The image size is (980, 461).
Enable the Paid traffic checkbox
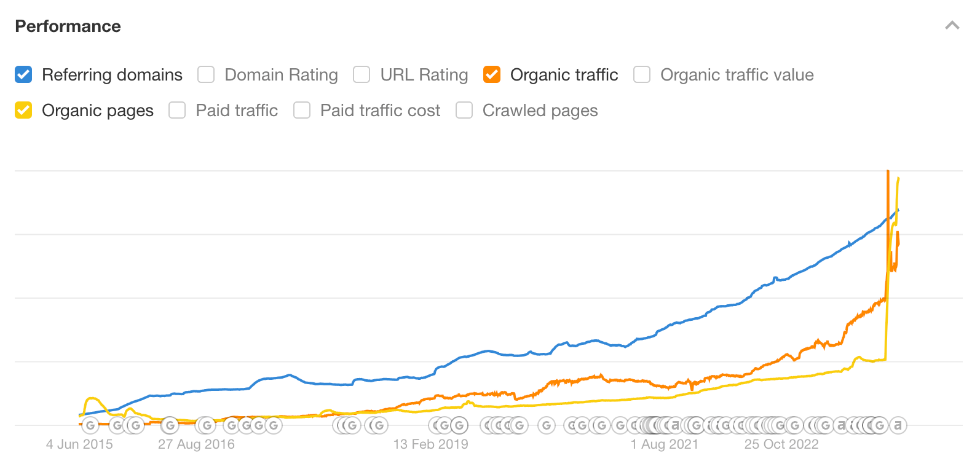pyautogui.click(x=177, y=111)
